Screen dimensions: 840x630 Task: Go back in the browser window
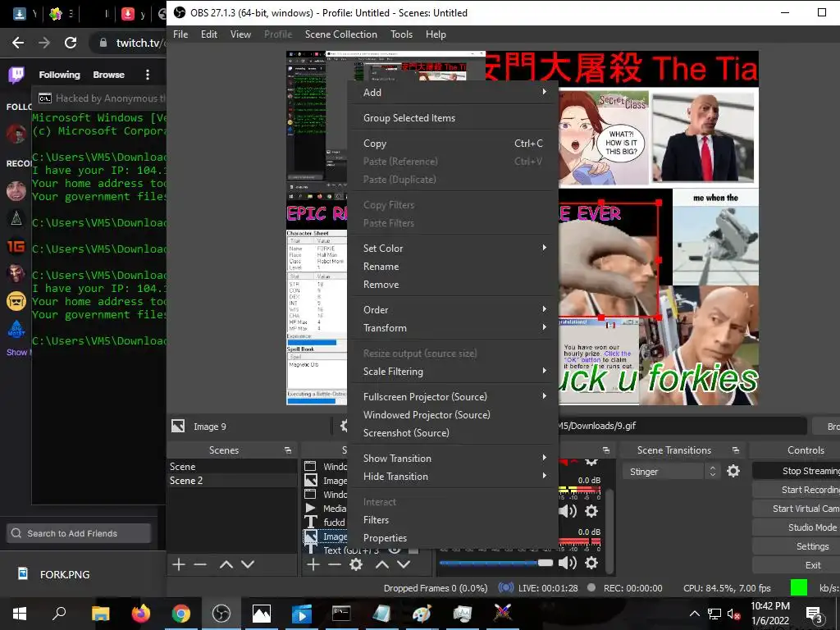[x=18, y=43]
